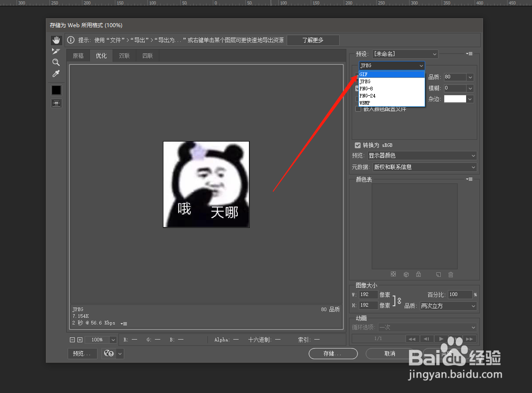Click map to transparent icon in color table
532x393 pixels.
[x=393, y=274]
